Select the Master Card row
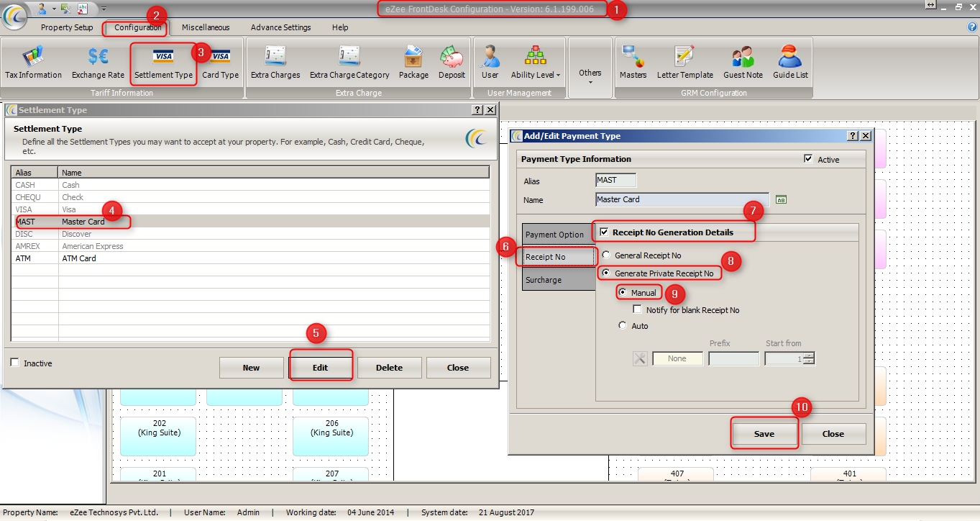The height and width of the screenshot is (521, 980). (250, 222)
